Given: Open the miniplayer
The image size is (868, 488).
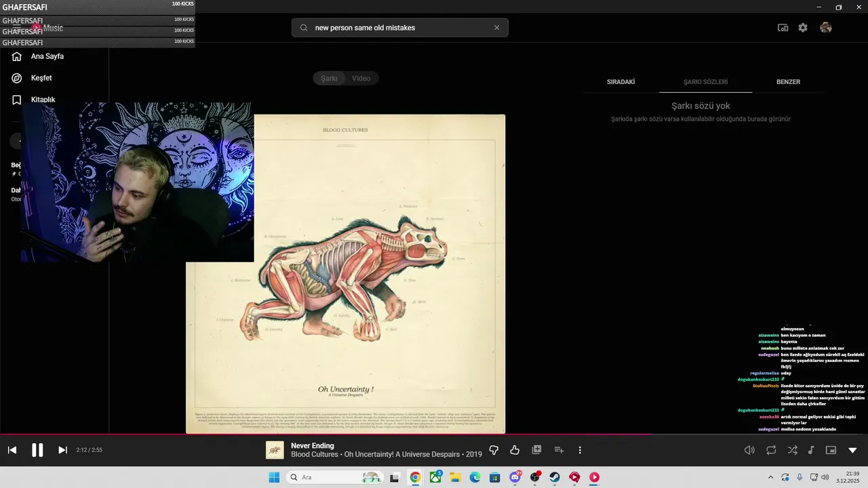Looking at the screenshot, I should click(x=831, y=450).
